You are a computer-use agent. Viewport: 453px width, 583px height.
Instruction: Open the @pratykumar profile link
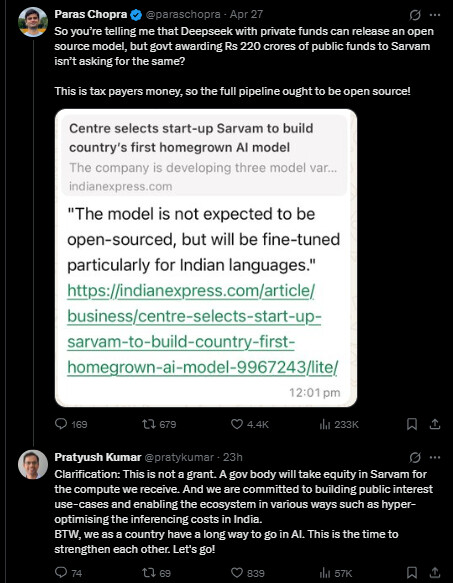tap(179, 457)
